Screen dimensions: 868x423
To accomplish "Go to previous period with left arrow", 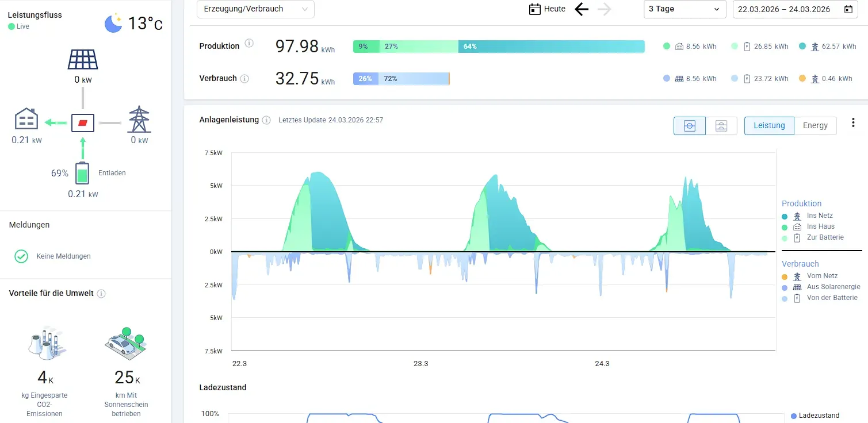I will click(582, 9).
